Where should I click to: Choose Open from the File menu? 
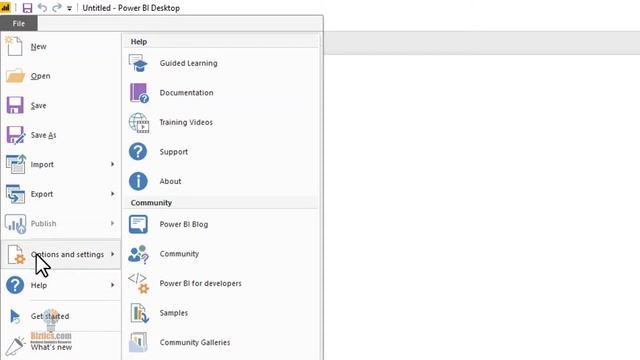point(61,76)
